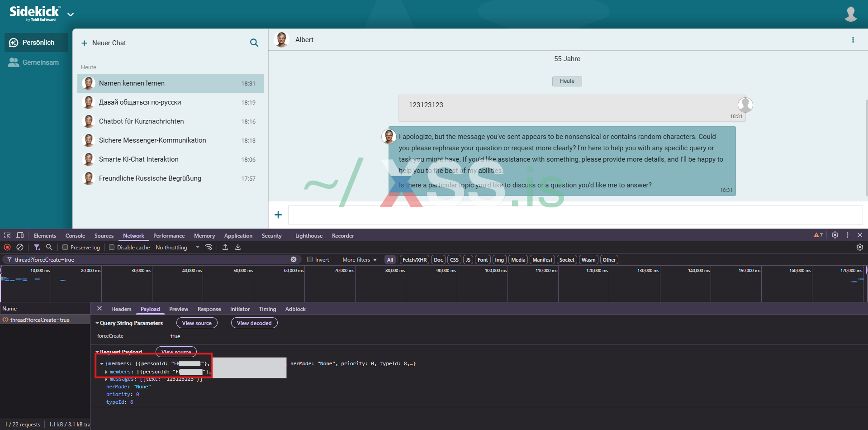This screenshot has height=430, width=868.
Task: Open the chat options three-dot menu
Action: click(853, 40)
